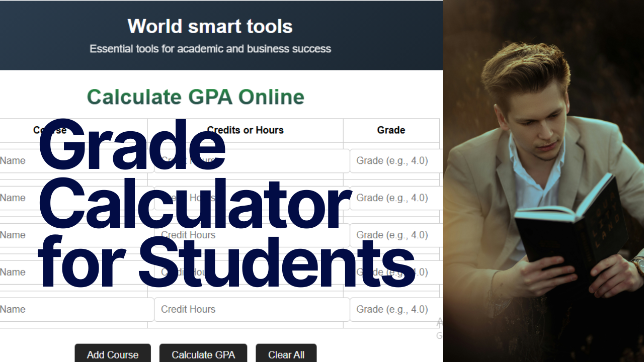This screenshot has height=362, width=644.
Task: Click the third row Grade field
Action: point(395,235)
